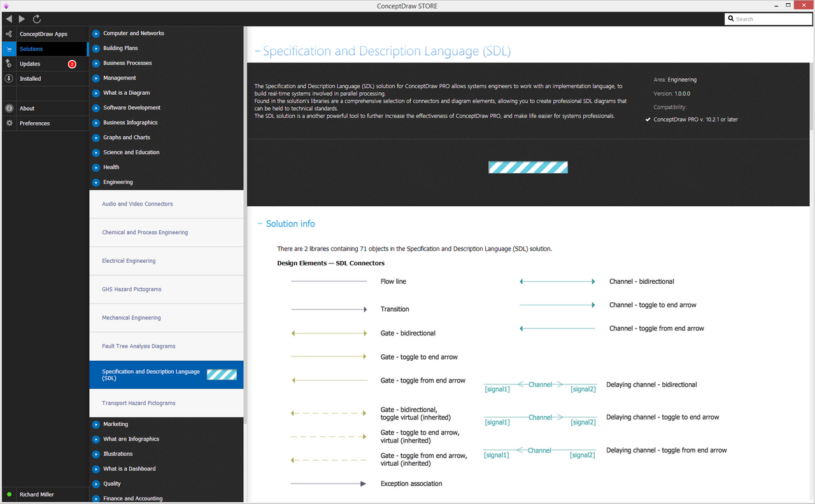Open the GHS Hazard Pictograms solution
The image size is (815, 504).
click(x=167, y=290)
